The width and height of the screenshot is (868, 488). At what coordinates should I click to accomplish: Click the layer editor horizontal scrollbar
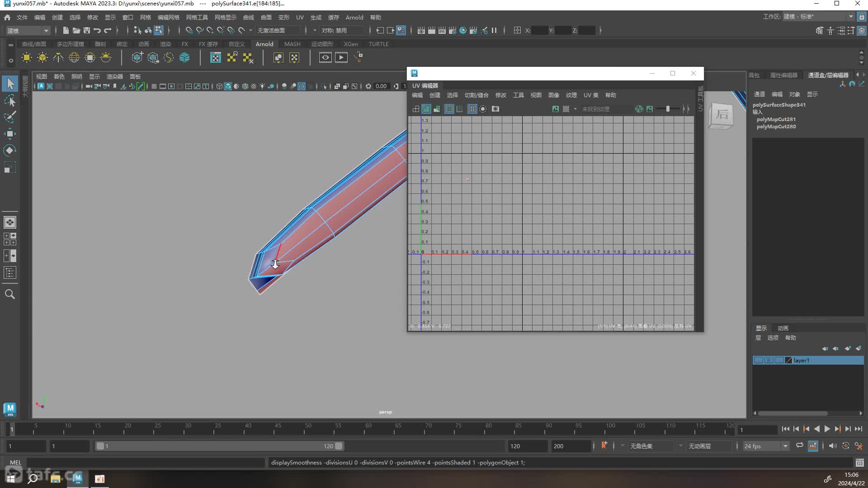[793, 413]
